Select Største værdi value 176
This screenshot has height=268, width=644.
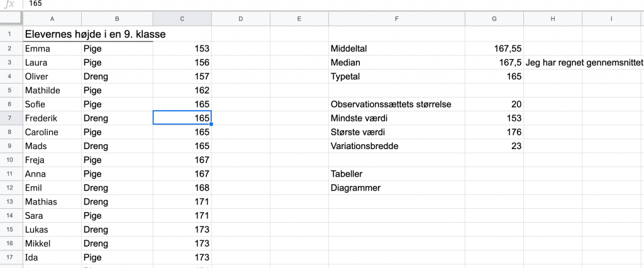(x=494, y=132)
